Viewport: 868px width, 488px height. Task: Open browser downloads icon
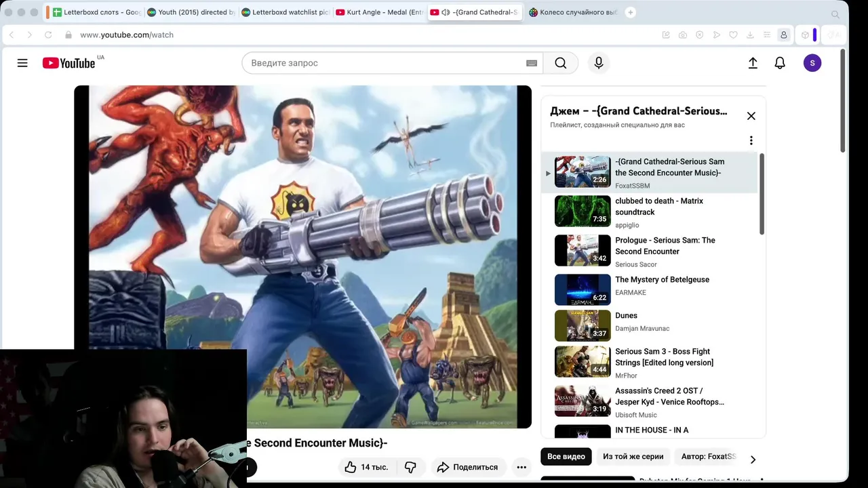[750, 35]
